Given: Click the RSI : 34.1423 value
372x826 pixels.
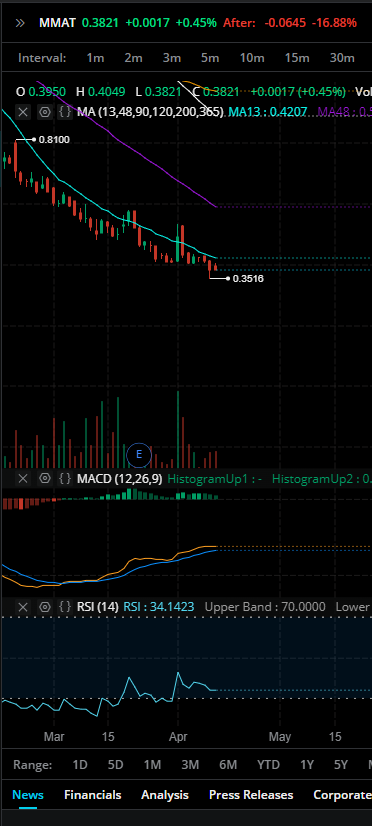Looking at the screenshot, I should pyautogui.click(x=159, y=607).
